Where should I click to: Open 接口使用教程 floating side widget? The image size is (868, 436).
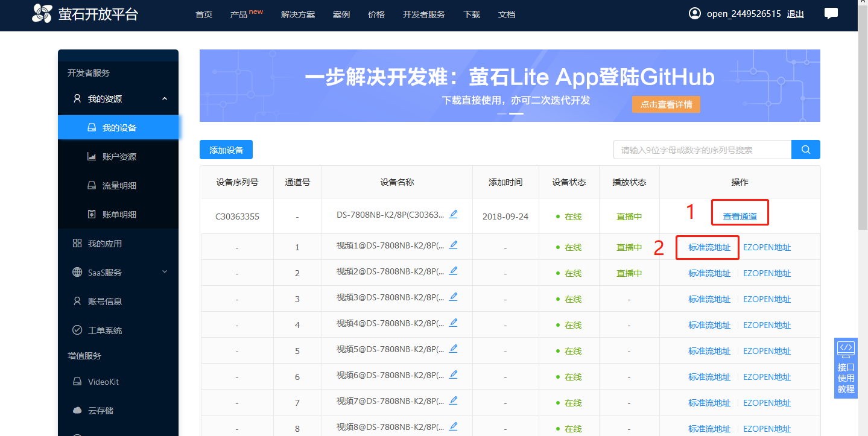(x=846, y=367)
